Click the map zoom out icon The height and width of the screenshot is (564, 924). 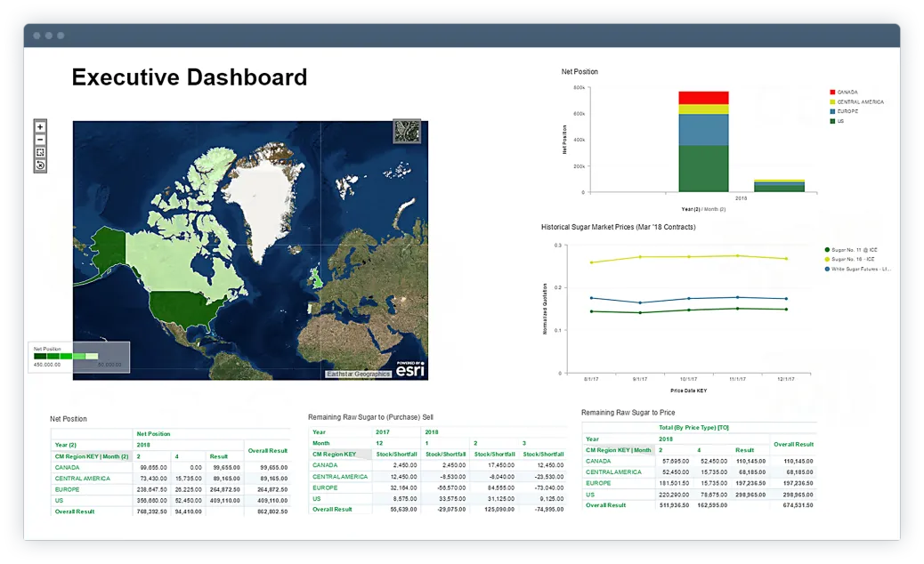coord(38,140)
